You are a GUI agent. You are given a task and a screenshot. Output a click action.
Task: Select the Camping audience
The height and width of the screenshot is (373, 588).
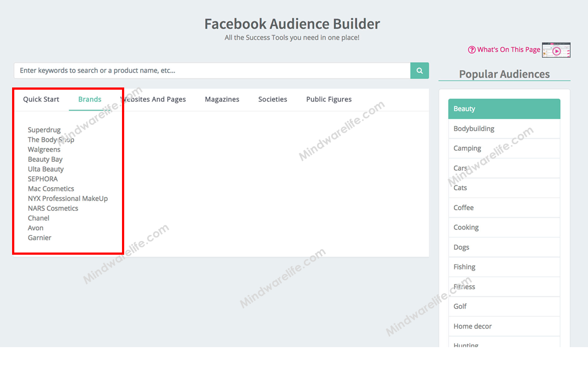click(504, 148)
